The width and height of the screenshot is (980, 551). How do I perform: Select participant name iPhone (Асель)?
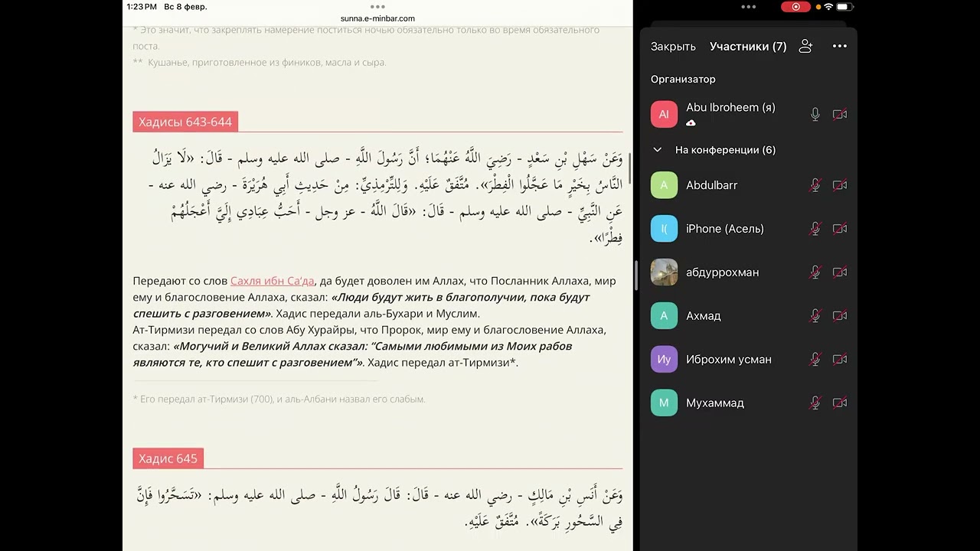[x=725, y=229]
